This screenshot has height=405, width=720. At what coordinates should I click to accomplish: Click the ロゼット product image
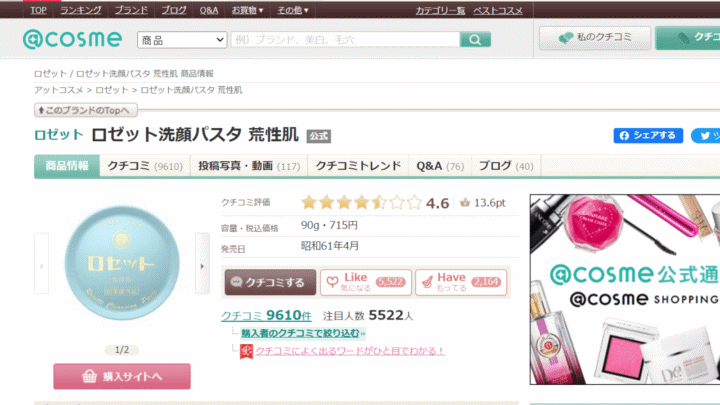122,263
